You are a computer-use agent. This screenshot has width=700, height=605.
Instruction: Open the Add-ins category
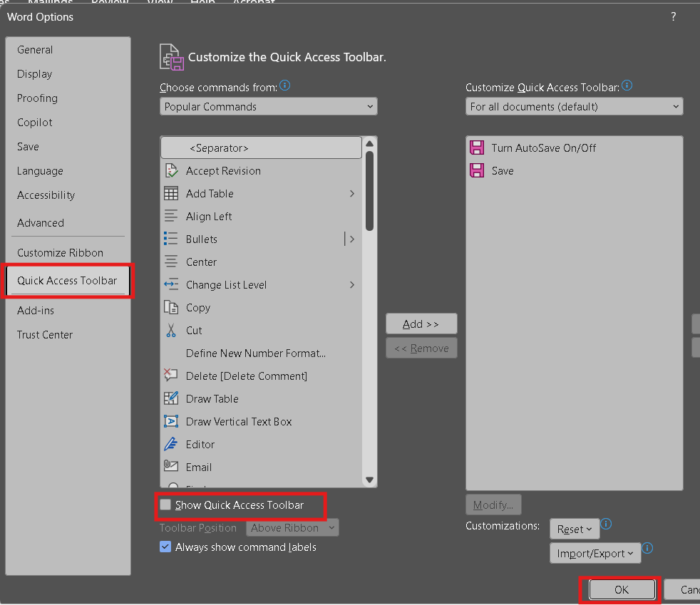coord(68,311)
